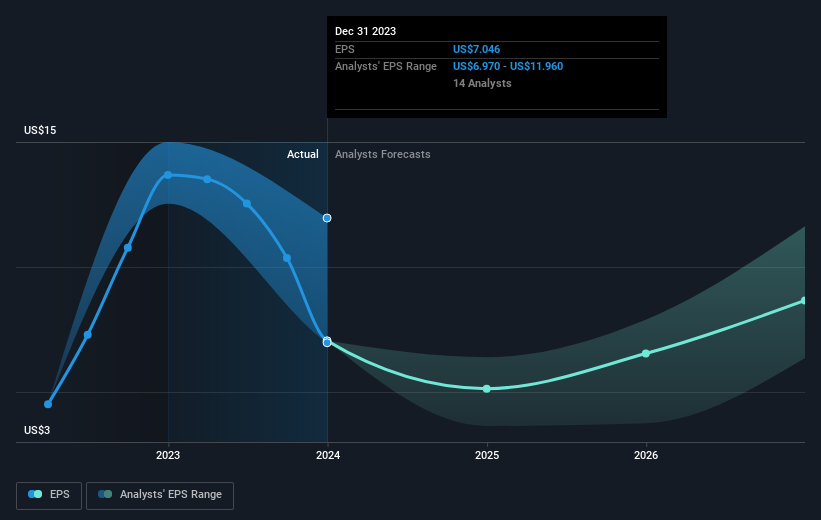Select the 2026 forecast EPS data point

[646, 353]
